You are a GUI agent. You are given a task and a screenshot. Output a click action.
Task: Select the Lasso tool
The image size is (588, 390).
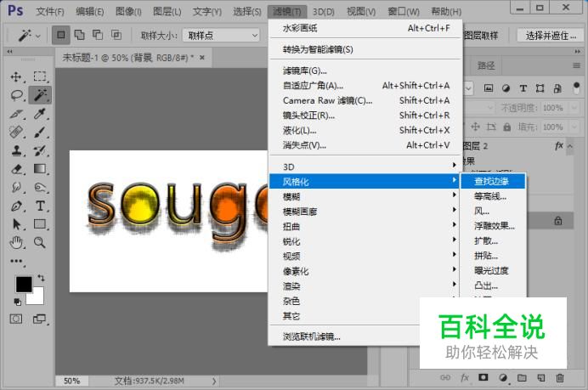pos(16,95)
